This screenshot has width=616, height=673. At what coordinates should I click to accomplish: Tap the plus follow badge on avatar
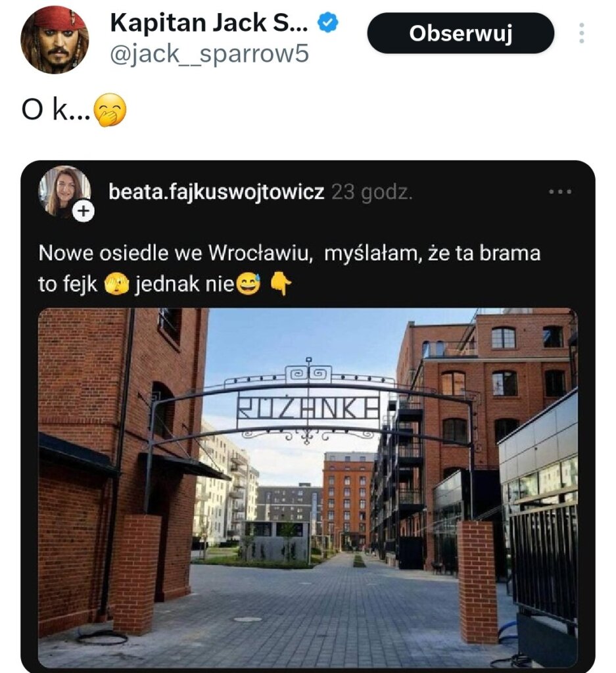(83, 211)
